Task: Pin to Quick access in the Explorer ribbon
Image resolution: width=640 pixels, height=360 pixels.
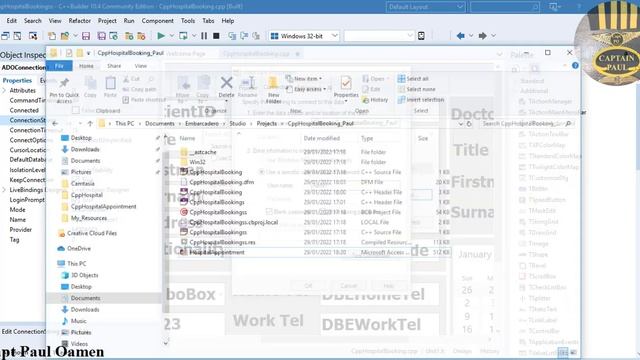Action: click(x=64, y=89)
